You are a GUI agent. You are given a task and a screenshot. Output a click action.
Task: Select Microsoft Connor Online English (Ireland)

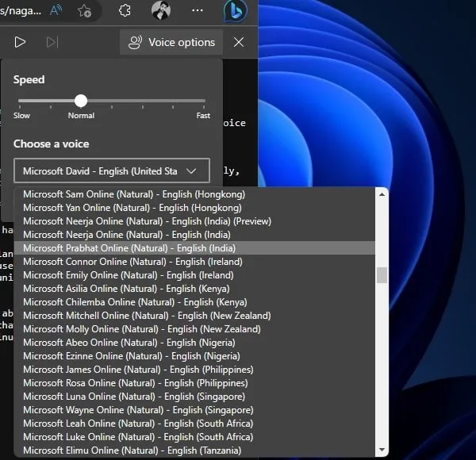click(194, 262)
